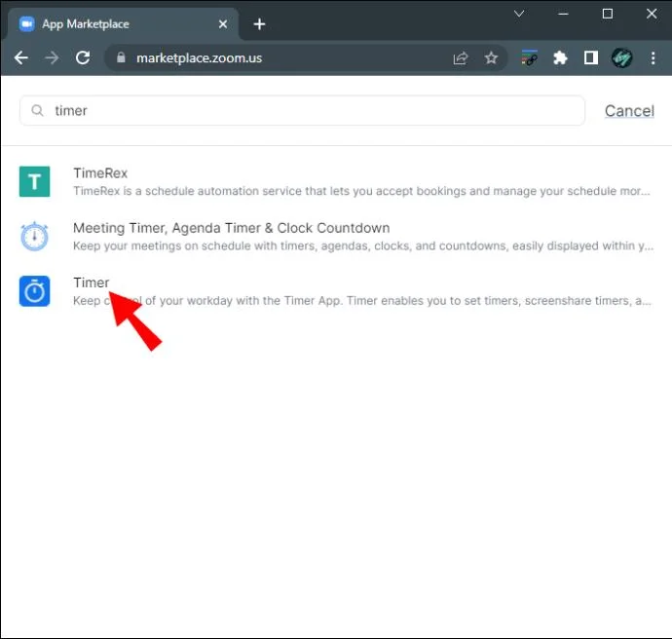Click the padlock site info icon
Screen dimensions: 672x639
tap(121, 57)
